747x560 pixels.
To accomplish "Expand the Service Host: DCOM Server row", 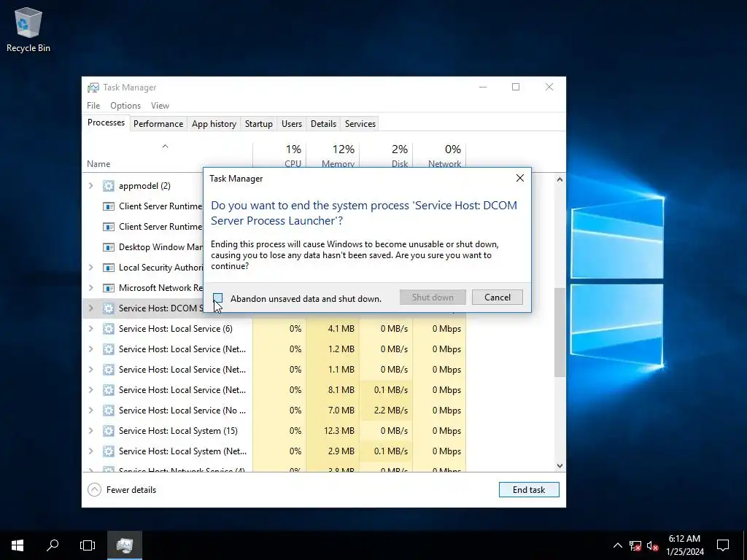I will [91, 308].
